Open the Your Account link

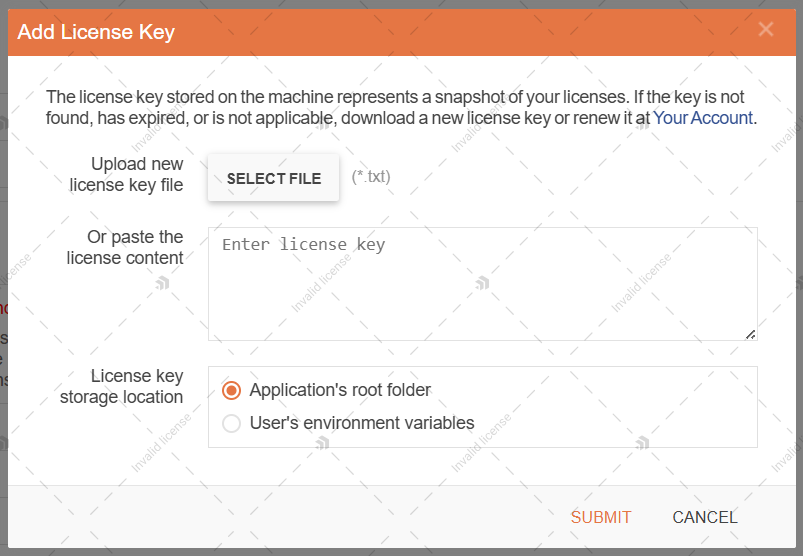pos(702,118)
